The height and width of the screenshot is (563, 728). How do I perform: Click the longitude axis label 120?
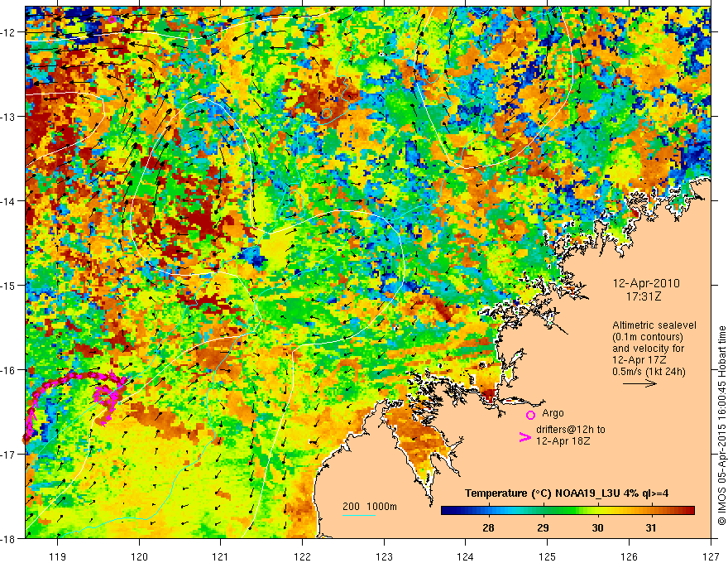pyautogui.click(x=139, y=556)
